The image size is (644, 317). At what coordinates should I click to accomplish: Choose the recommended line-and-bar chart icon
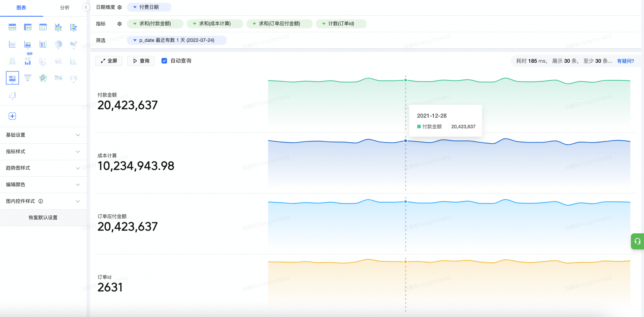(x=28, y=61)
